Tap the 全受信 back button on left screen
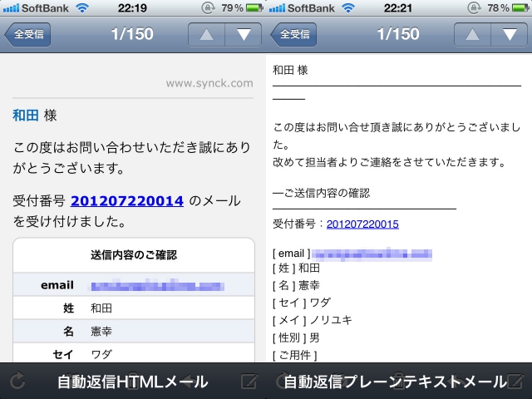Screen dimensions: 532x399 tap(27, 35)
